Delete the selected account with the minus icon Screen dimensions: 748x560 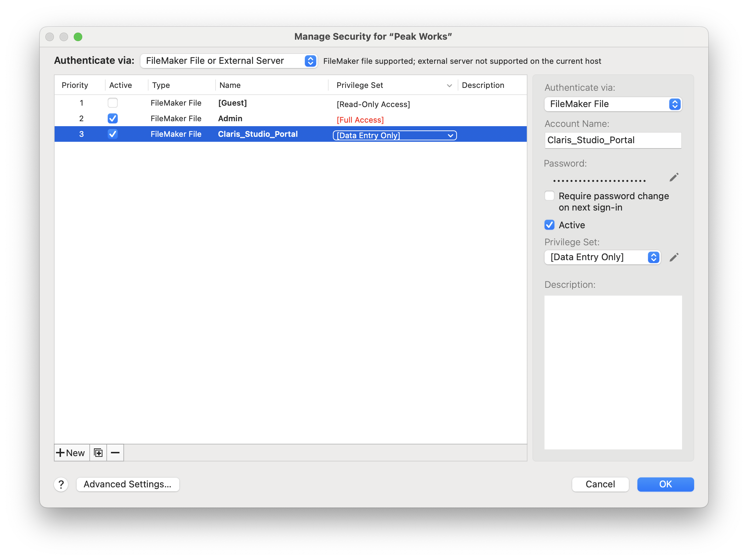(115, 453)
